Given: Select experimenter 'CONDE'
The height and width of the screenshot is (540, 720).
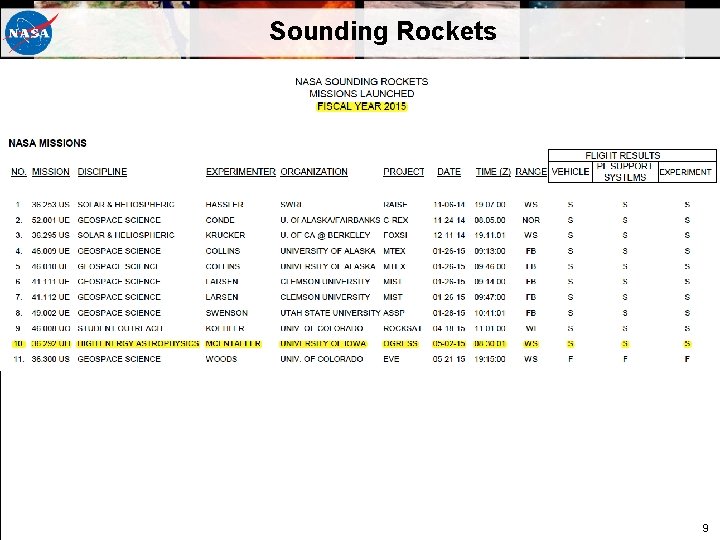Looking at the screenshot, I should (220, 220).
